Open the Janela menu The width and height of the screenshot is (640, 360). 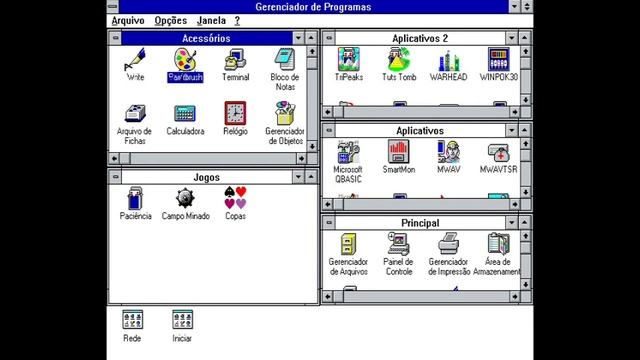[211, 20]
